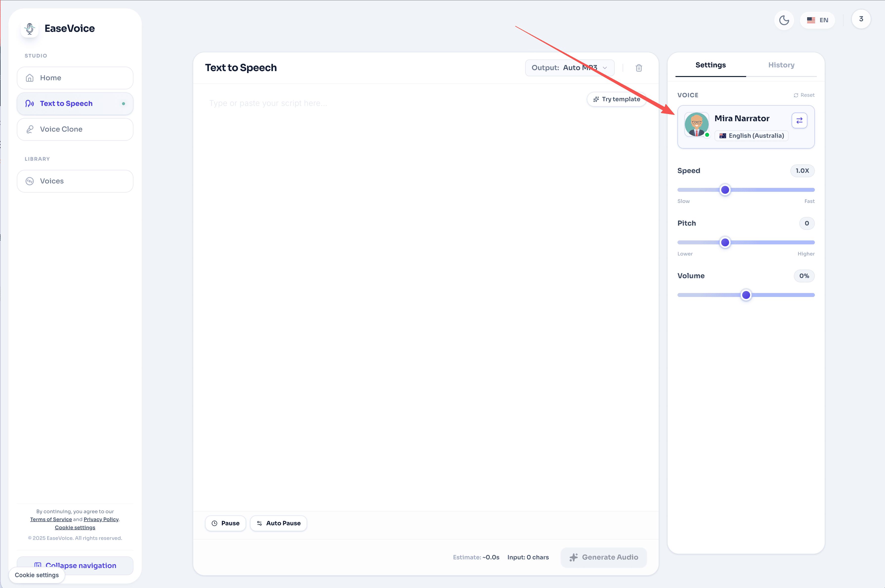The width and height of the screenshot is (885, 588).
Task: Open the Voices library
Action: tap(75, 181)
